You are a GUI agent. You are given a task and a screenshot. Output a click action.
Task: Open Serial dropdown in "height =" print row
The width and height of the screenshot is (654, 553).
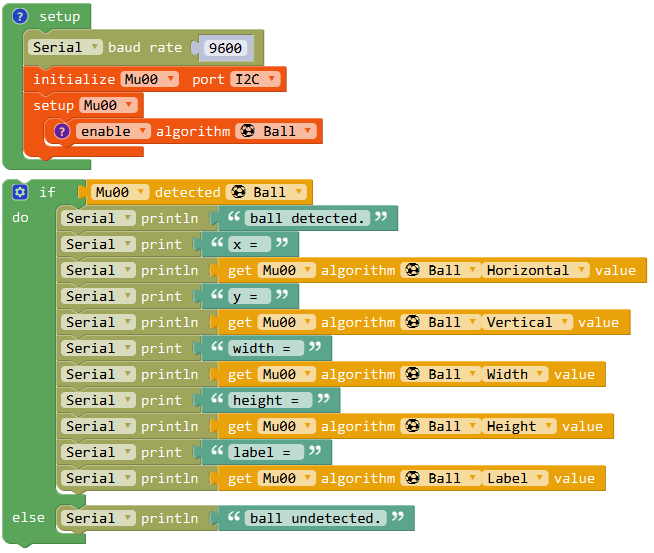tap(98, 400)
